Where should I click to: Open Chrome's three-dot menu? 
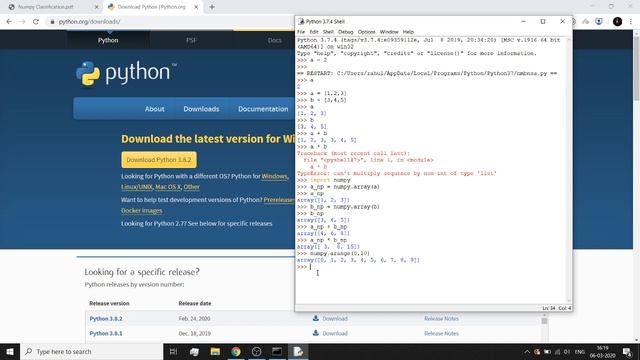pos(631,22)
